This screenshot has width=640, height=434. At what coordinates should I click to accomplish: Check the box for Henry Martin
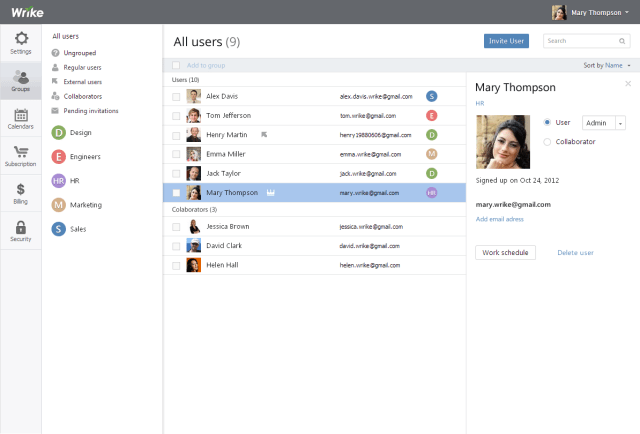tap(176, 136)
